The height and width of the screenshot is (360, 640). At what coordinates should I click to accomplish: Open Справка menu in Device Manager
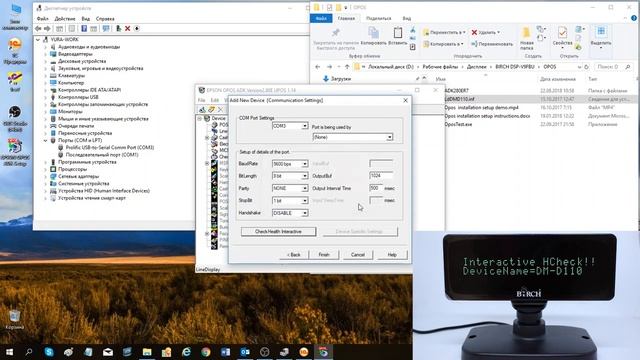tap(105, 19)
